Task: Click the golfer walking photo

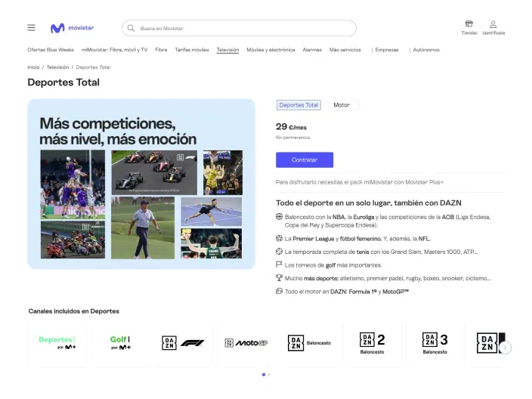Action: click(143, 227)
